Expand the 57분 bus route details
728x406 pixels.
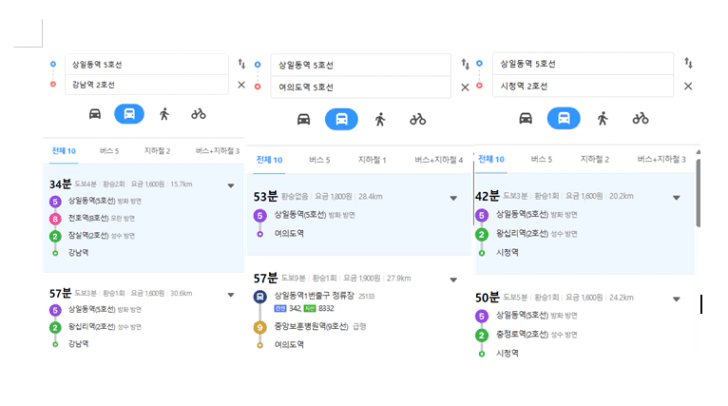coord(454,280)
